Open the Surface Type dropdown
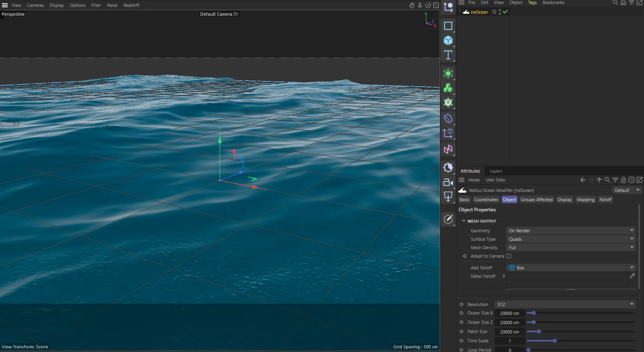Screen dimensions: 644x352 click(x=571, y=239)
